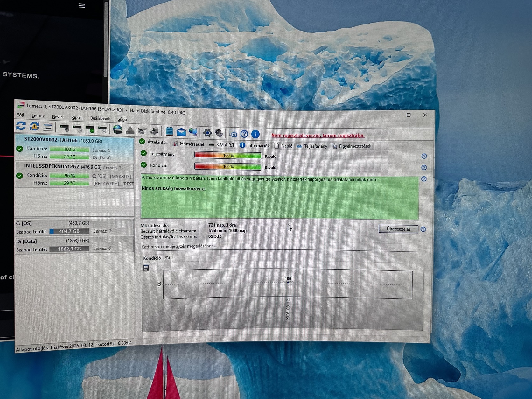Select the D: [Data] volume
The width and height of the screenshot is (532, 399).
[x=74, y=245]
